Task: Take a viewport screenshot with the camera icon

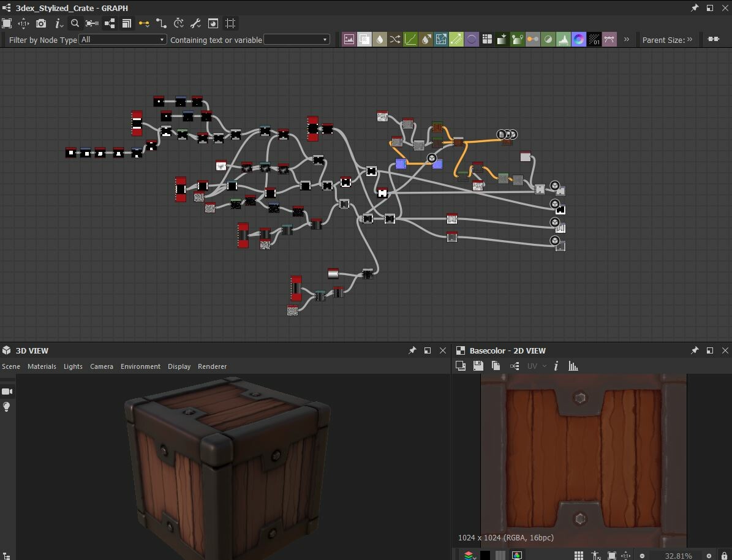Action: 40,23
